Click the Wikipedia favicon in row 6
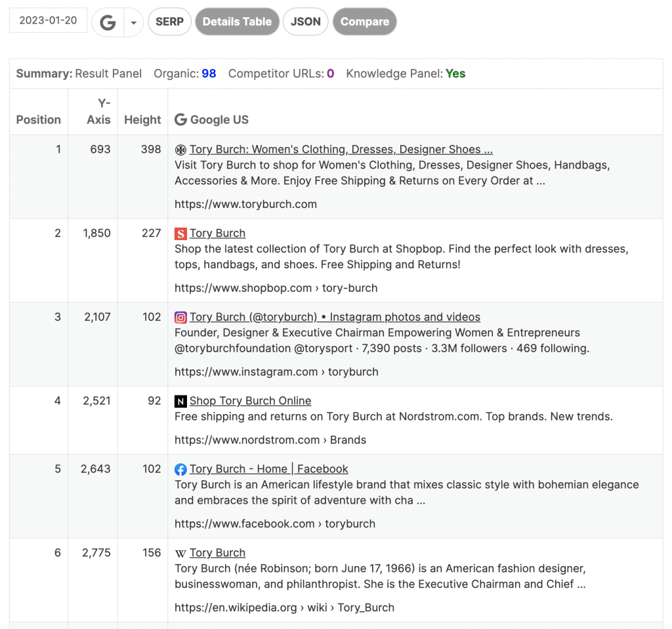This screenshot has width=672, height=629. [x=180, y=553]
